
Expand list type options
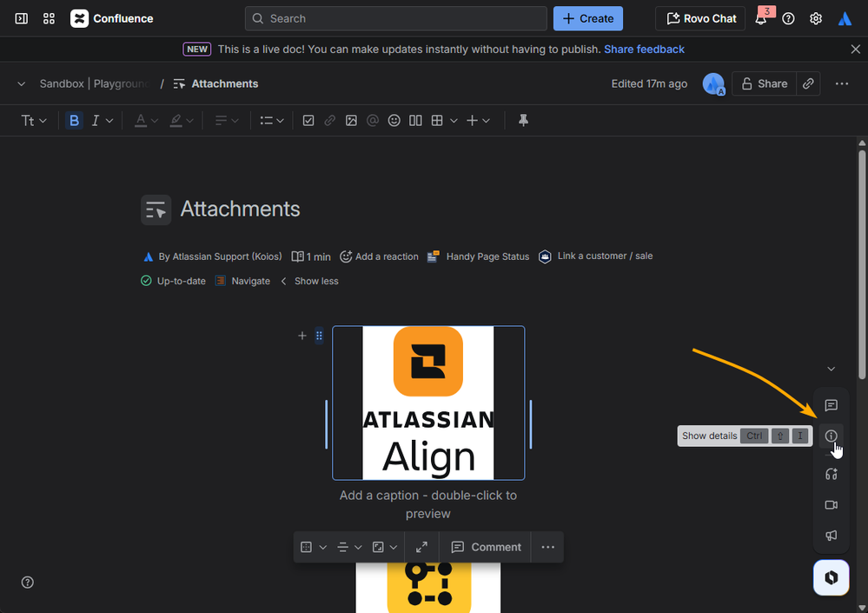coord(280,121)
